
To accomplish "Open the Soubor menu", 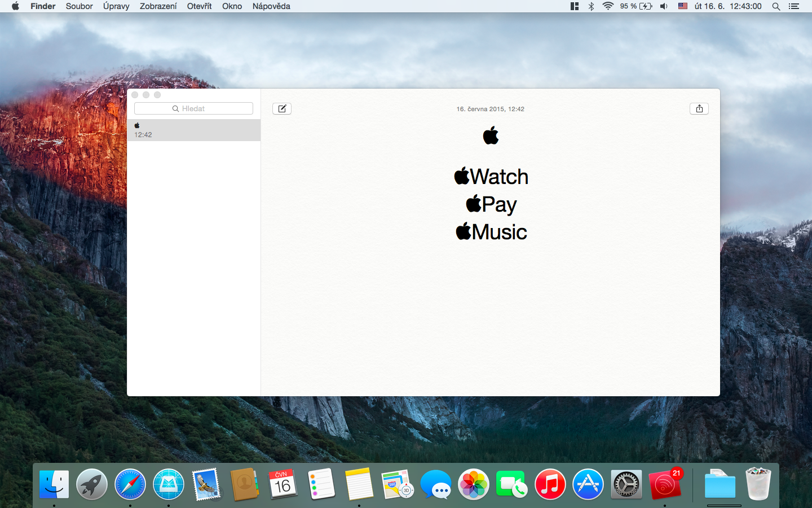I will click(x=79, y=6).
